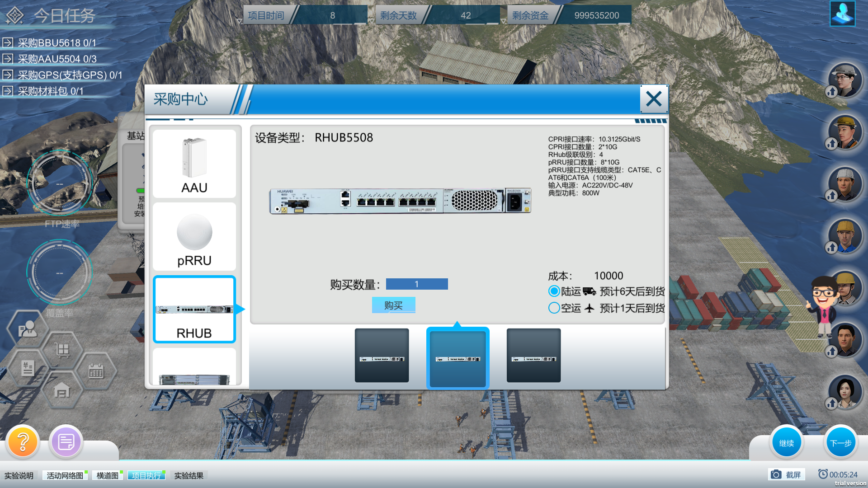Click the elapsed time clock icon
This screenshot has width=868, height=488.
coord(823,474)
